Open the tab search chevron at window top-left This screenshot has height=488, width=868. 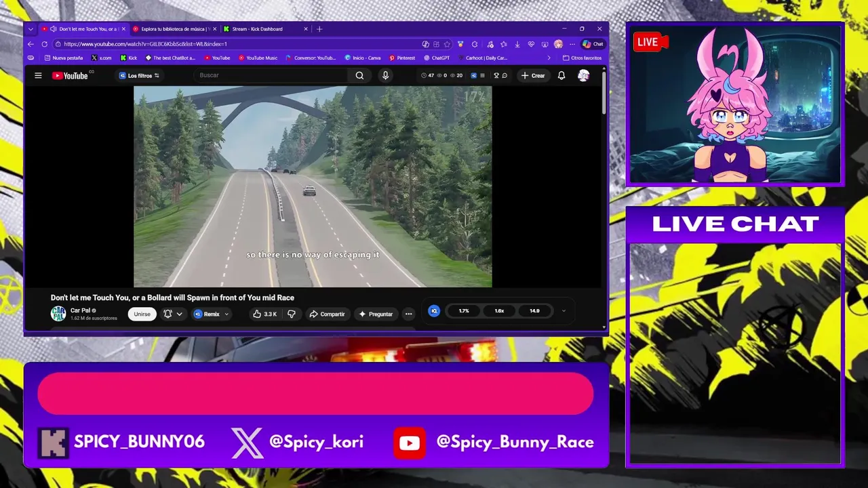click(31, 29)
